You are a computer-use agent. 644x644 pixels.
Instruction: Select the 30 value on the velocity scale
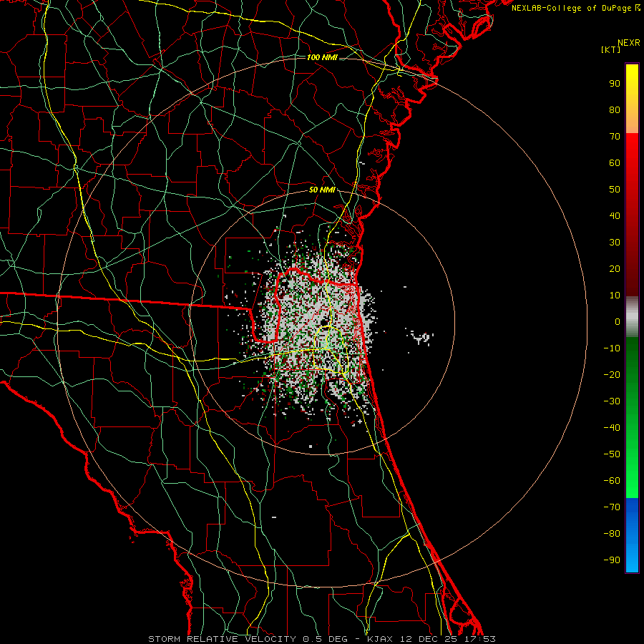click(615, 243)
